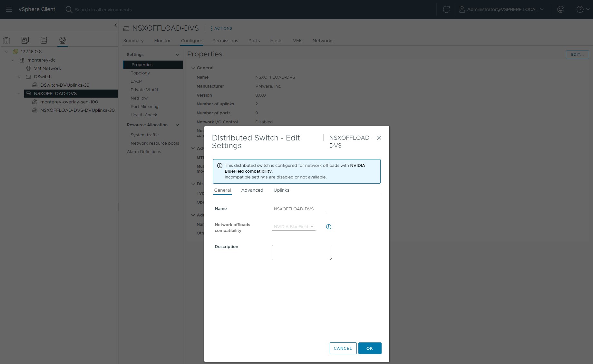The image size is (593, 364).
Task: Switch to the Uplinks tab in dialog
Action: [281, 190]
